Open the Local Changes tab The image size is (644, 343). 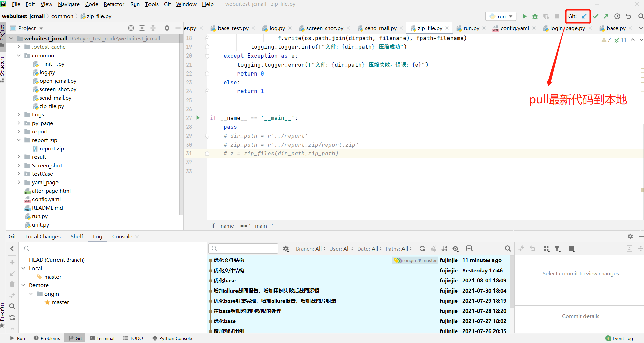(43, 236)
